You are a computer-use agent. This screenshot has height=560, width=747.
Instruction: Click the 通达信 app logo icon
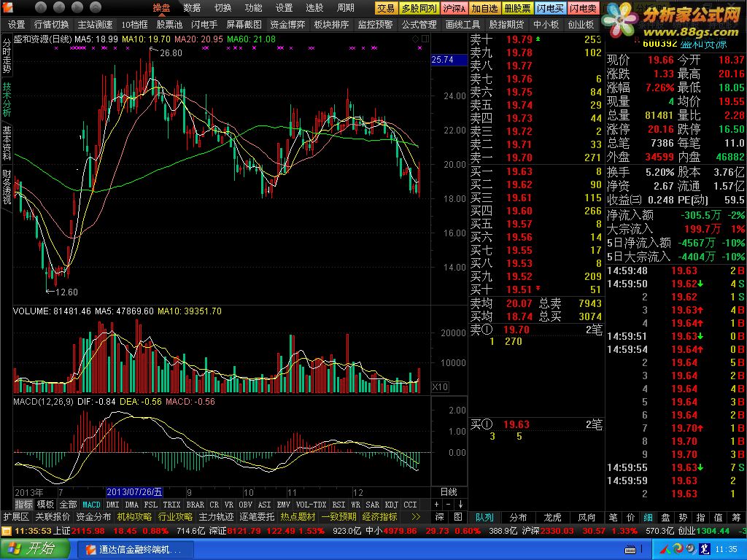point(7,7)
